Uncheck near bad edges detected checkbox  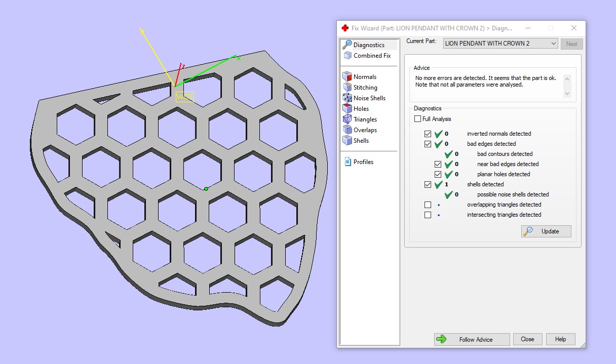438,165
